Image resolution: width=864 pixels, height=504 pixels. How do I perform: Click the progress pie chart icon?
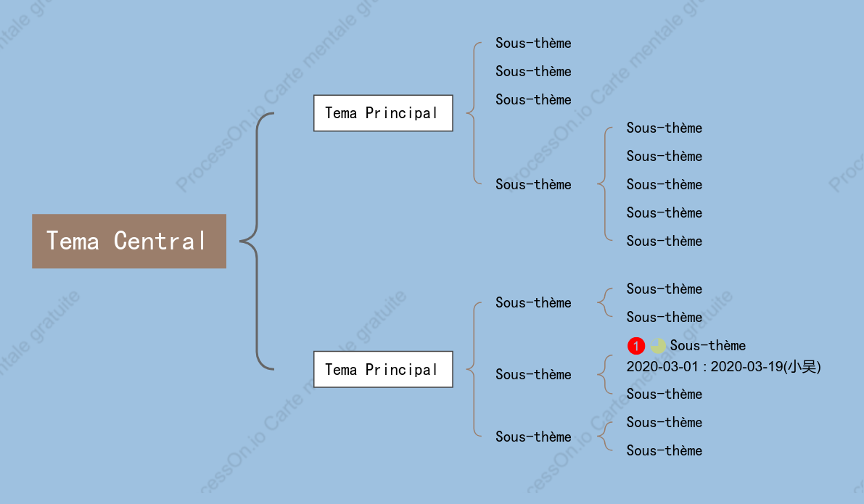tap(658, 346)
